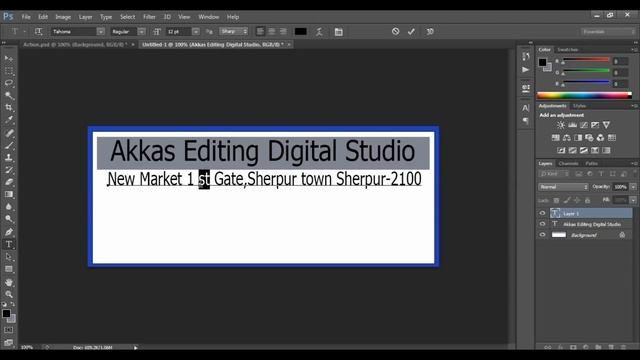Image resolution: width=640 pixels, height=360 pixels.
Task: Select the Lasso tool
Action: point(9,83)
